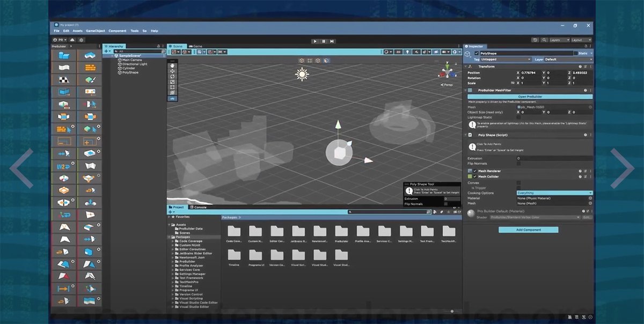The image size is (644, 324).
Task: Open the Cooking Options Everything dropdown
Action: coord(553,192)
